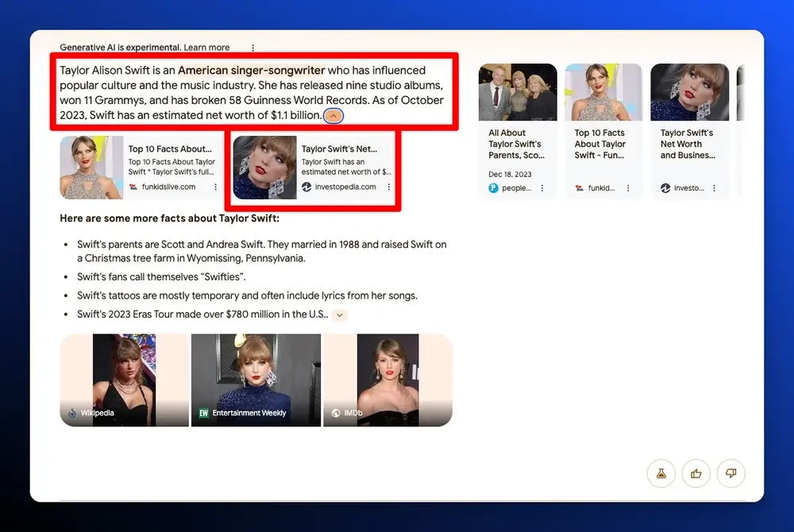794x532 pixels.
Task: Give thumbs down to AI response
Action: [730, 473]
